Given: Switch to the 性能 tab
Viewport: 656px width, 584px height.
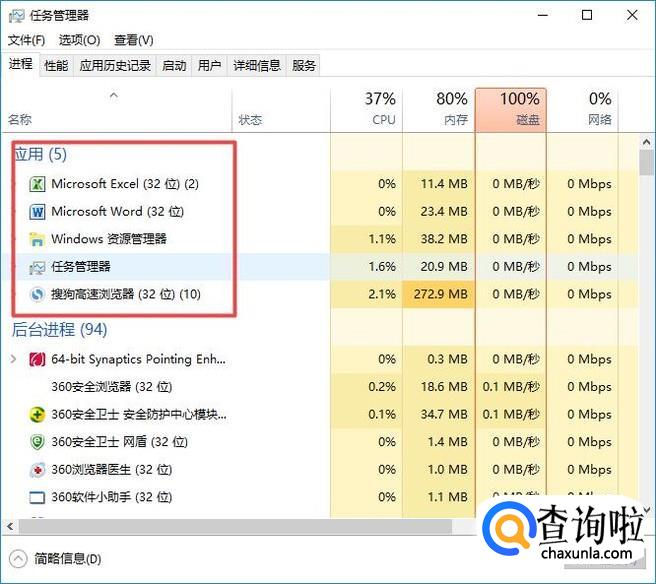Looking at the screenshot, I should pos(56,66).
